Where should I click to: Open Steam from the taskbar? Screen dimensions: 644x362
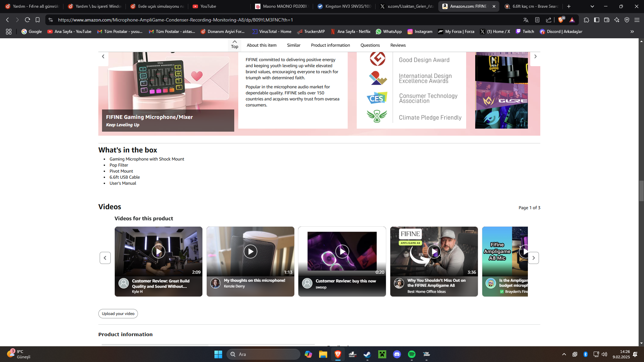[x=367, y=354]
